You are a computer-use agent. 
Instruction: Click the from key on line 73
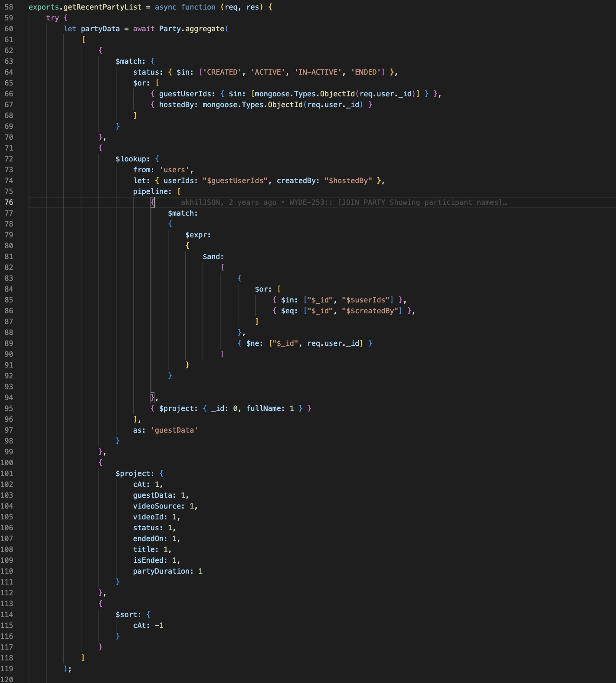pos(141,170)
